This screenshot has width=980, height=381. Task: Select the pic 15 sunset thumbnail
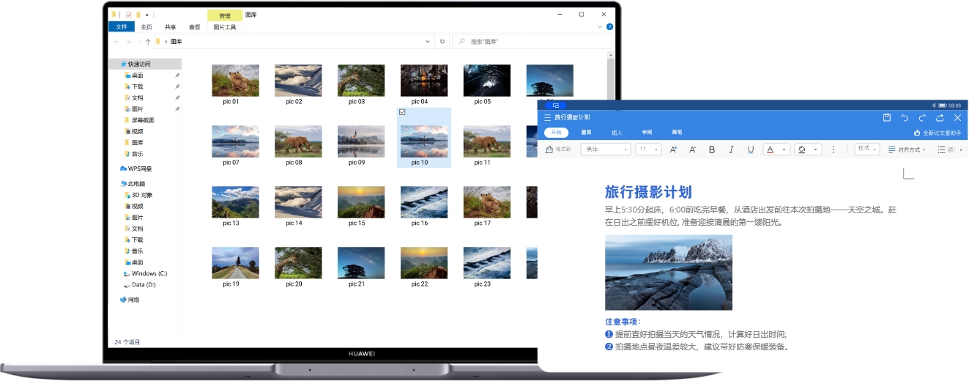(361, 202)
